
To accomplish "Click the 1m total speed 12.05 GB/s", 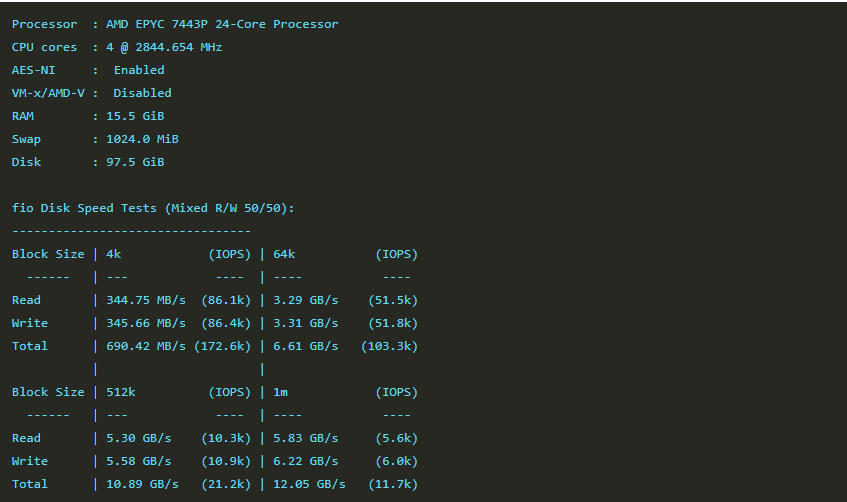I will (x=309, y=484).
